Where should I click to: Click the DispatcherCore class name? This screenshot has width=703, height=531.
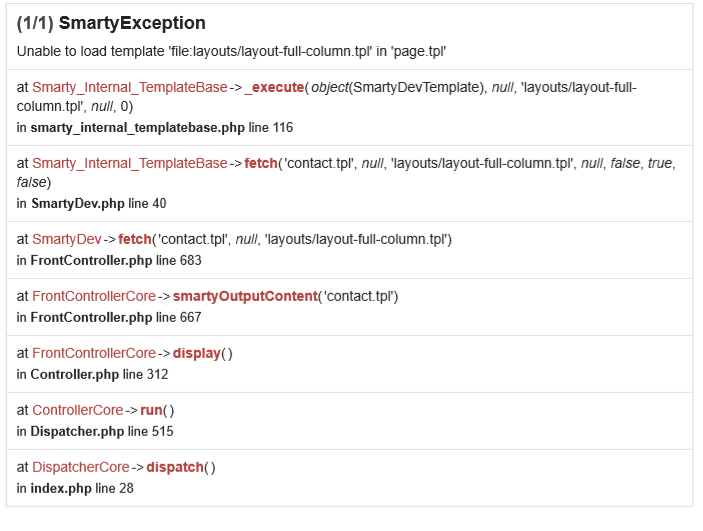click(x=81, y=467)
